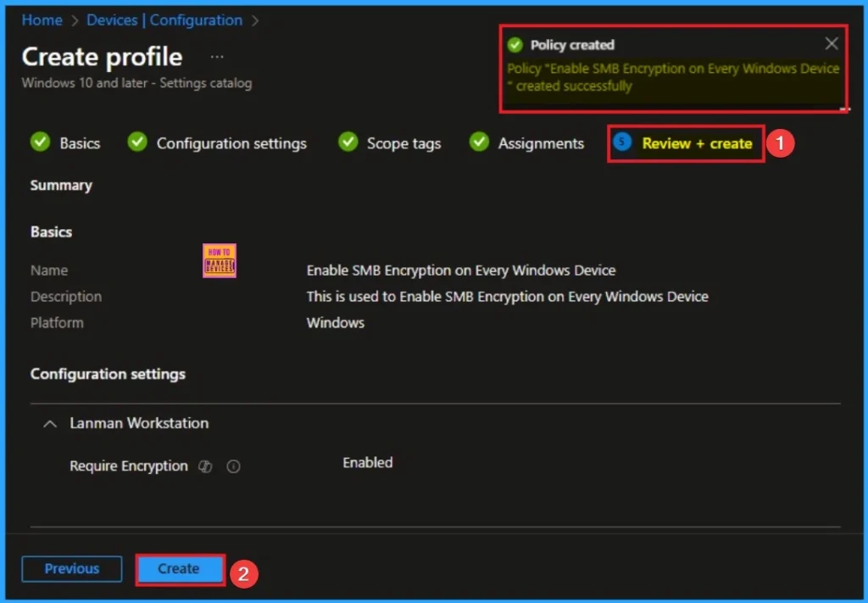Click the policy creation success message text

coord(673,76)
